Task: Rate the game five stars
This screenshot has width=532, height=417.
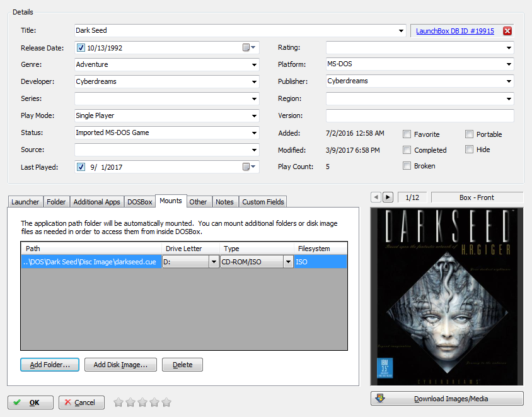Action: point(166,402)
